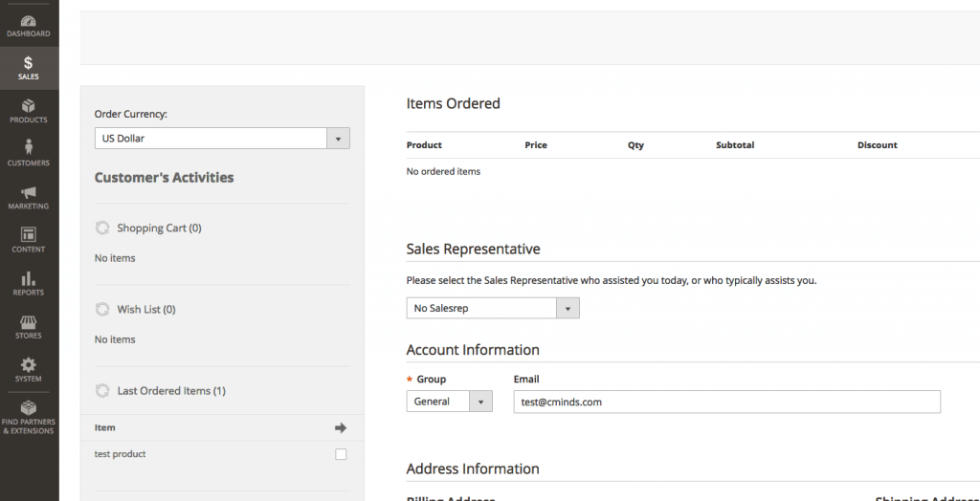Screen dimensions: 980x501
Task: Refresh the Last Ordered Items section
Action: 102,391
